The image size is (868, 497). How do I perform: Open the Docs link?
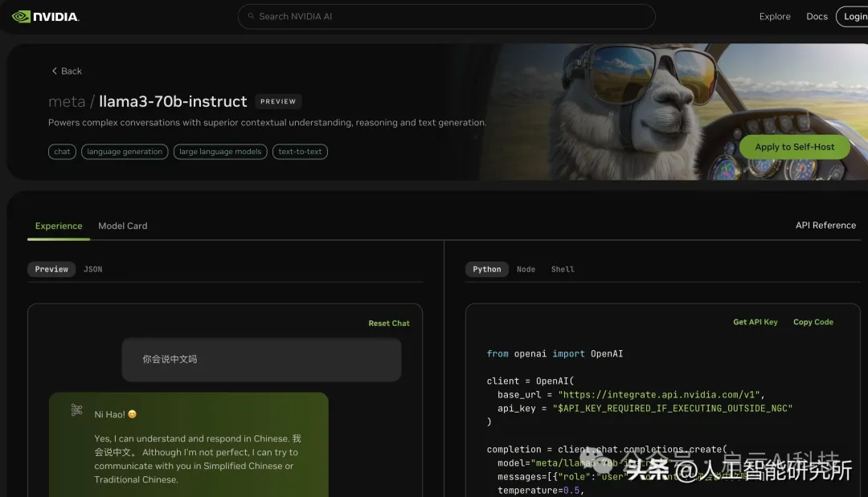[x=817, y=17]
